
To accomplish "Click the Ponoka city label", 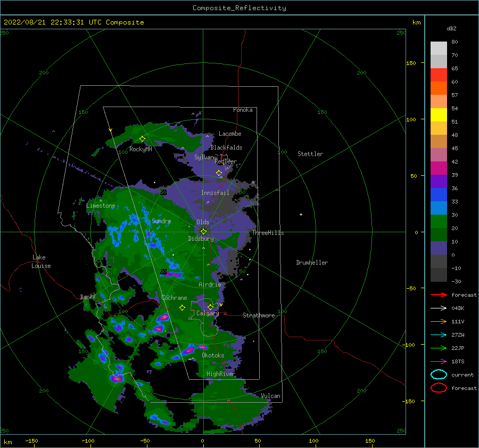I will (x=243, y=110).
